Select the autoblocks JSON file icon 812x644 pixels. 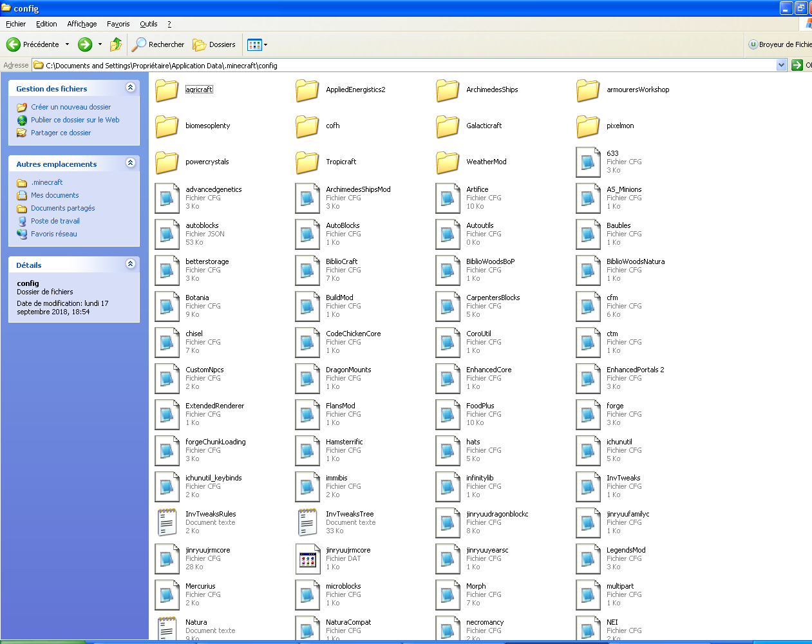point(167,234)
